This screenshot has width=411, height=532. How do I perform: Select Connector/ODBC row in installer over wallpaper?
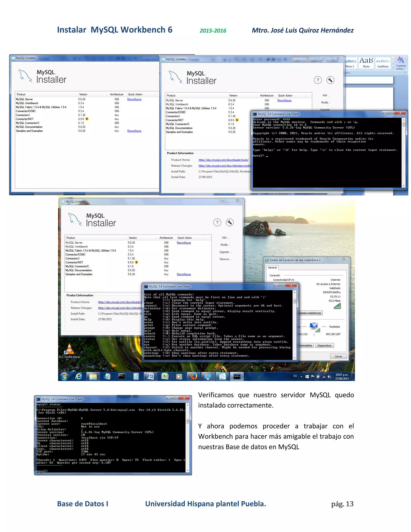click(x=138, y=255)
